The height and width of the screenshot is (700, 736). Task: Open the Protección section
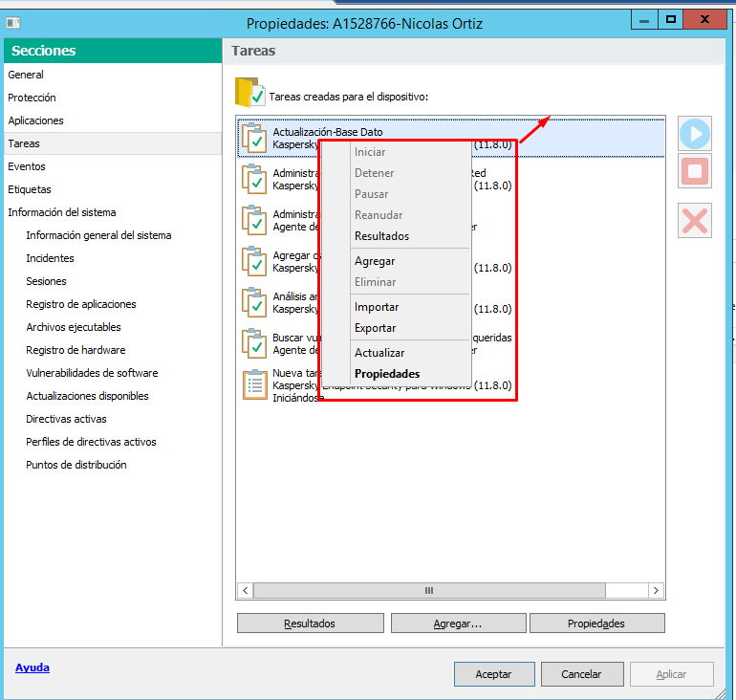point(113,98)
